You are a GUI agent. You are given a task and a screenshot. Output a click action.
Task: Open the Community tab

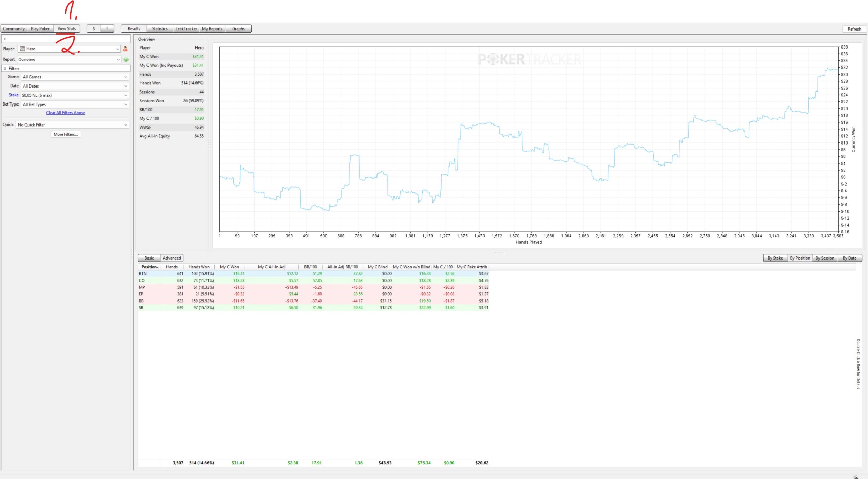pyautogui.click(x=14, y=29)
